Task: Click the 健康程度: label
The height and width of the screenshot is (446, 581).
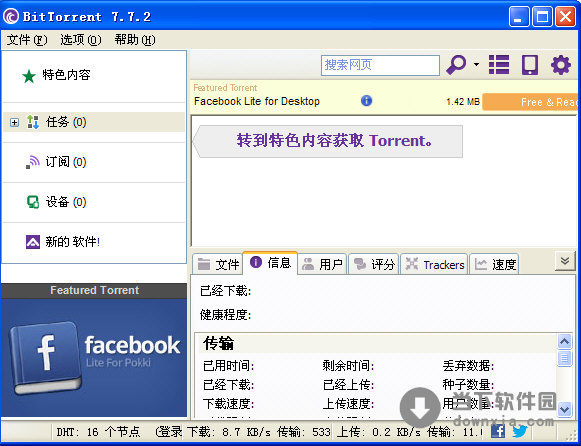Action: [x=225, y=315]
